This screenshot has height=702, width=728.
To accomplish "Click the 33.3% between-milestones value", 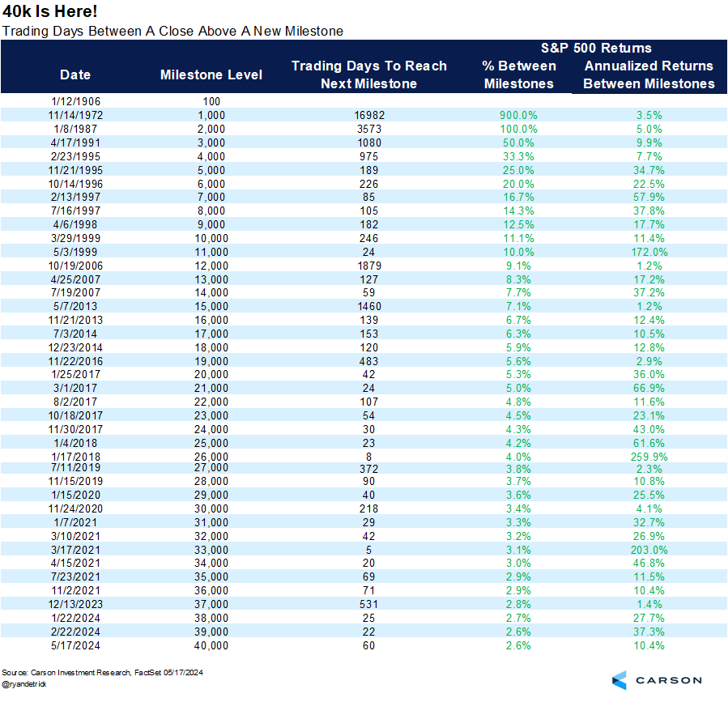I will click(518, 156).
